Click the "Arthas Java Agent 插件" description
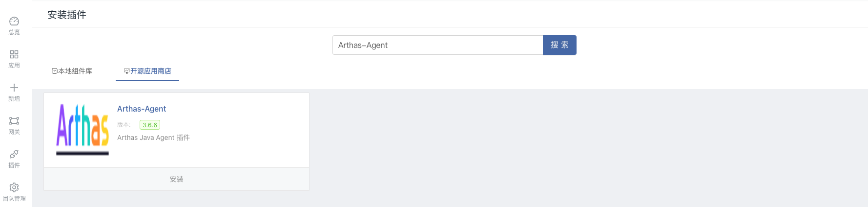 [x=153, y=138]
